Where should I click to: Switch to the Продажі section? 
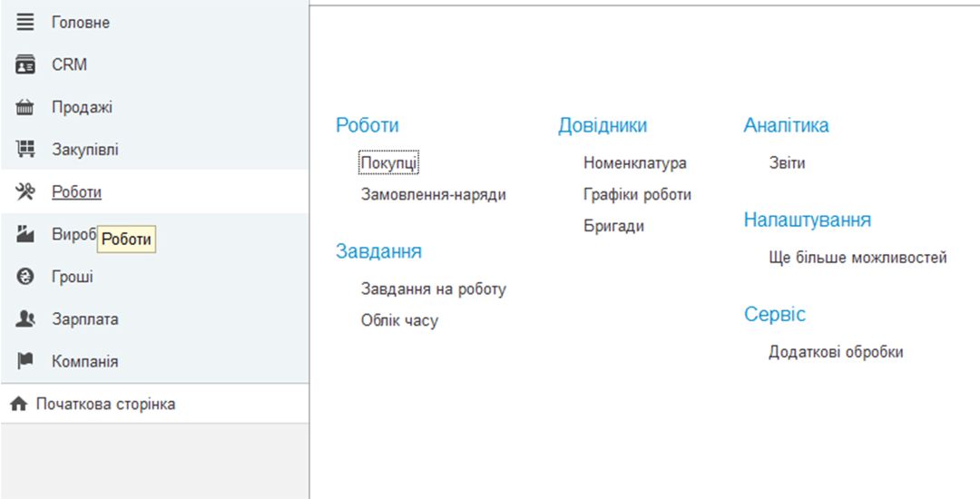[x=82, y=107]
